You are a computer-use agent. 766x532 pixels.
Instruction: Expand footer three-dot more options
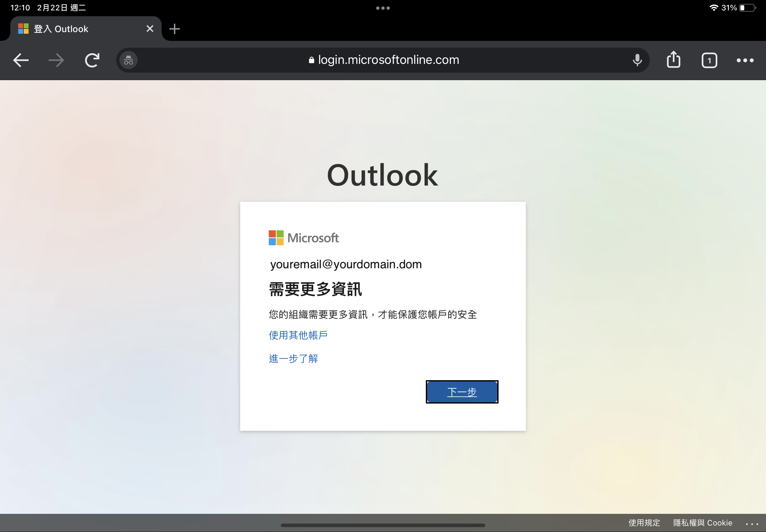point(752,524)
